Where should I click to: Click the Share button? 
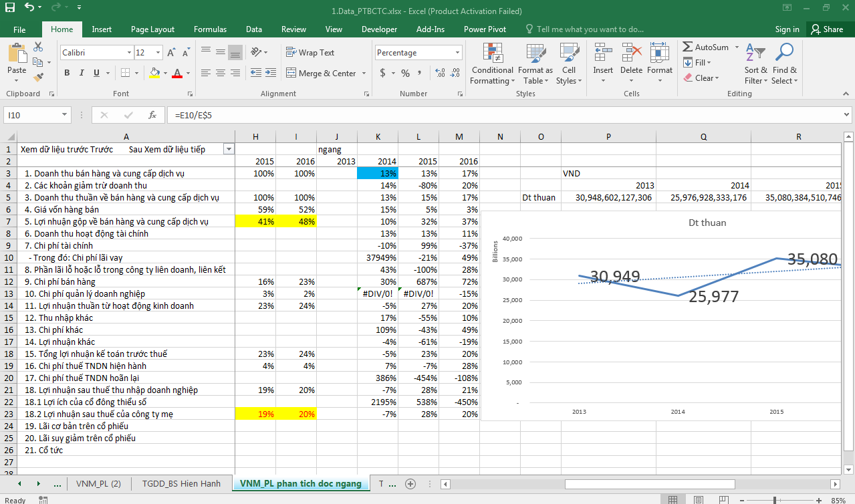[828, 29]
